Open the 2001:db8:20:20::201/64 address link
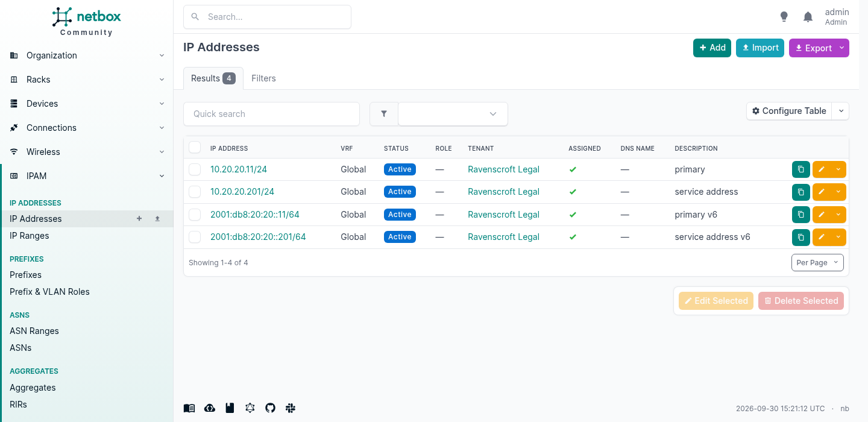 click(x=258, y=237)
